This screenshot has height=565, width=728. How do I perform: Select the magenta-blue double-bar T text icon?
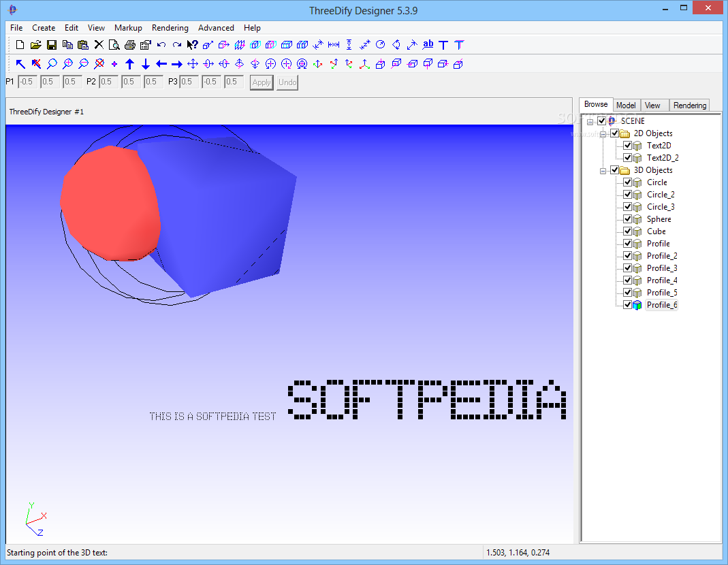459,45
